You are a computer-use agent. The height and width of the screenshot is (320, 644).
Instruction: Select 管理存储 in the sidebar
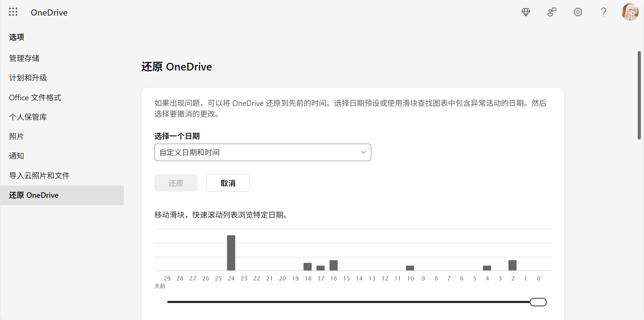click(24, 58)
